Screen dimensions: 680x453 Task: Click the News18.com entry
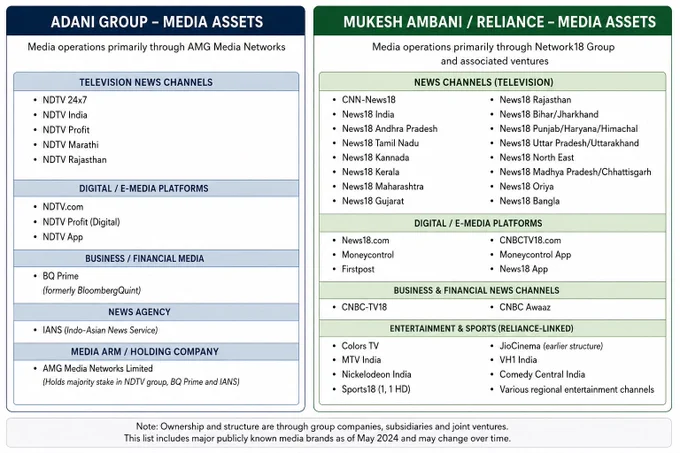click(365, 241)
